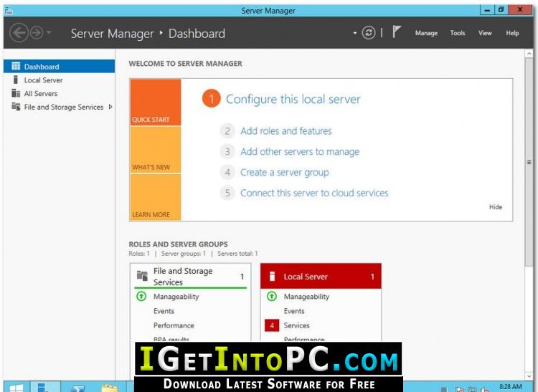Click Events in Local Server tile

(x=294, y=311)
